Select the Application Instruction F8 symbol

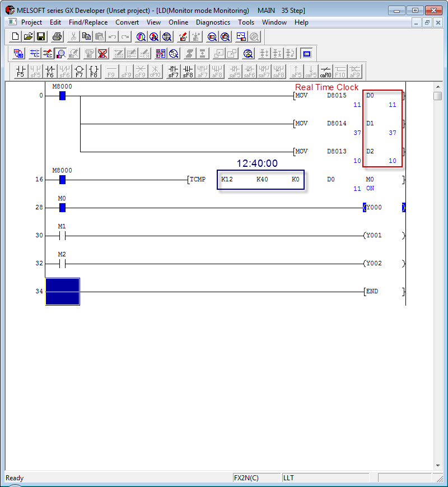tap(94, 71)
